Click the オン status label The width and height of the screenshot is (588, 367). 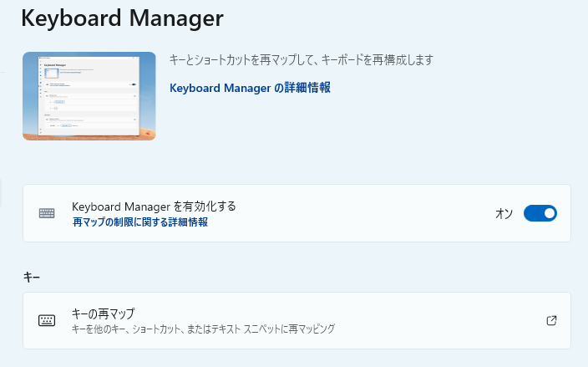click(x=504, y=214)
